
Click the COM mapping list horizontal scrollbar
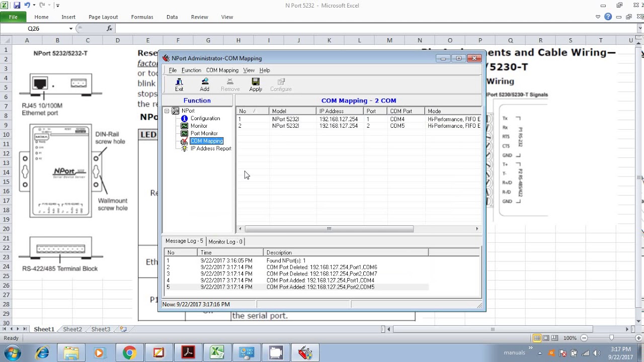point(329,229)
